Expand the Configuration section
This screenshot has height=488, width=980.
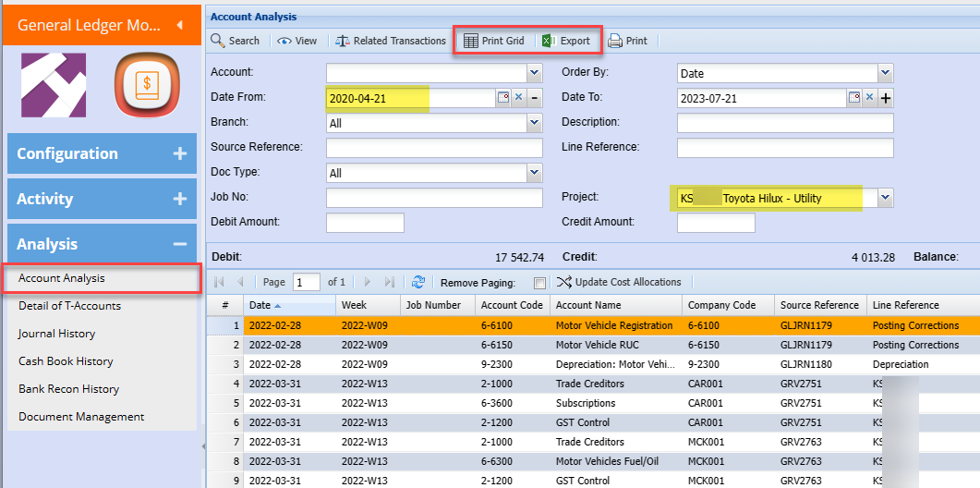tap(102, 153)
